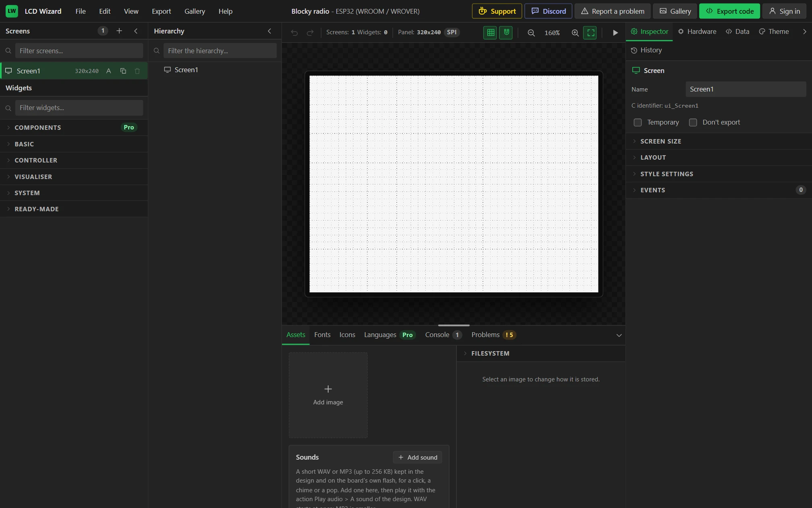Expand the CONTROLLER widget group
812x508 pixels.
tap(74, 160)
